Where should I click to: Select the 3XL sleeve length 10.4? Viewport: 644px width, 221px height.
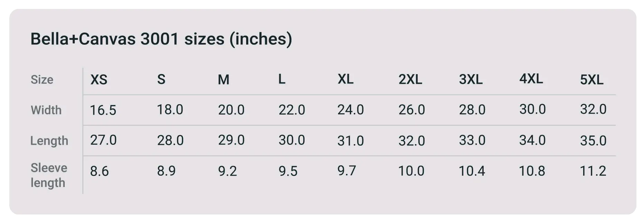pos(472,171)
